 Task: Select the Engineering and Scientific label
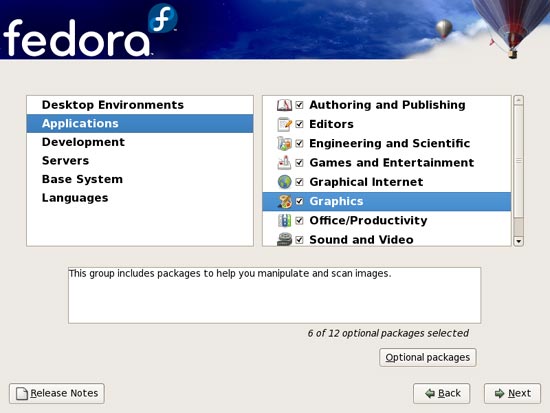click(x=390, y=144)
